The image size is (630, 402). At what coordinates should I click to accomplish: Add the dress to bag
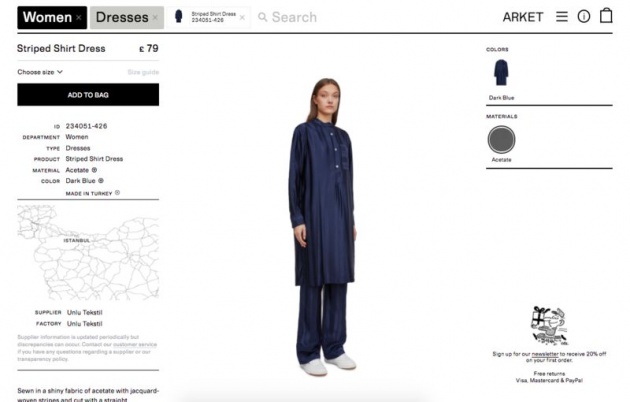click(88, 95)
